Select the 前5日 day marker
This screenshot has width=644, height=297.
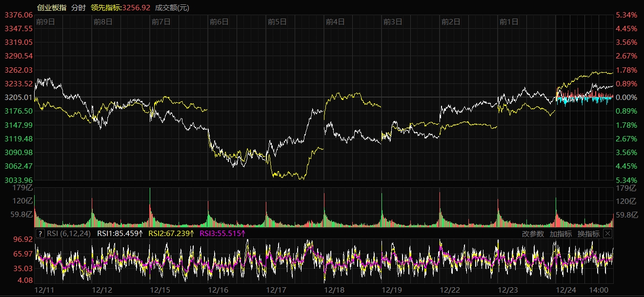277,21
